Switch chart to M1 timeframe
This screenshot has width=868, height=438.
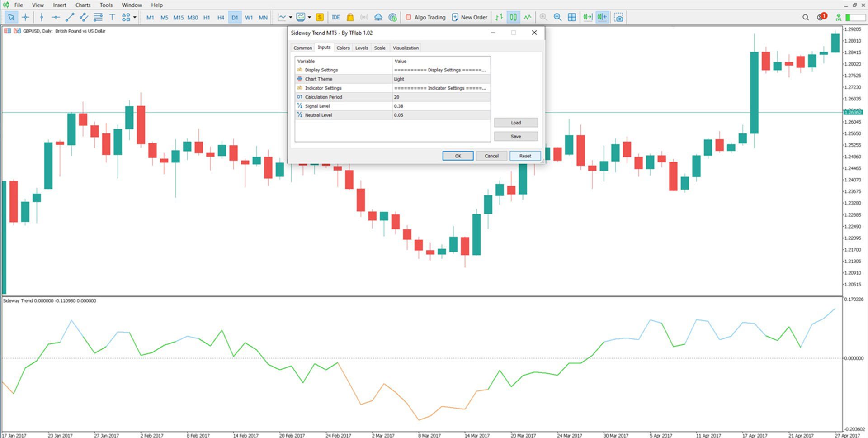pos(150,18)
